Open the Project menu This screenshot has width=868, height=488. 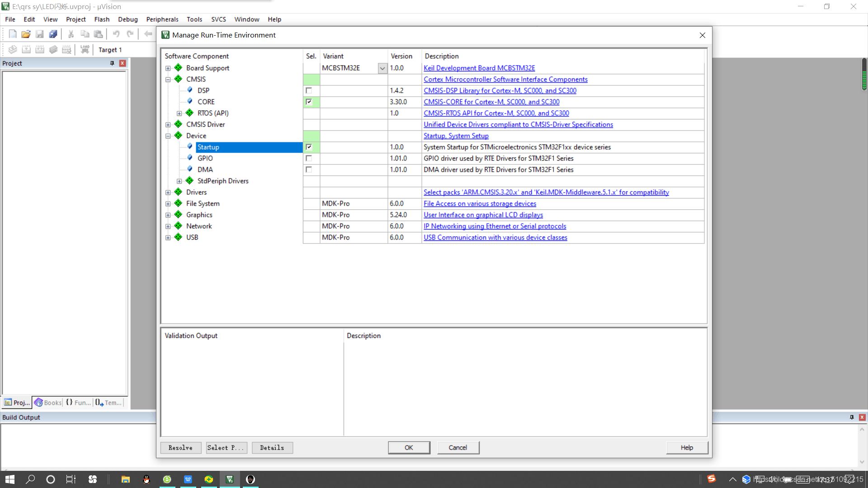(x=75, y=19)
